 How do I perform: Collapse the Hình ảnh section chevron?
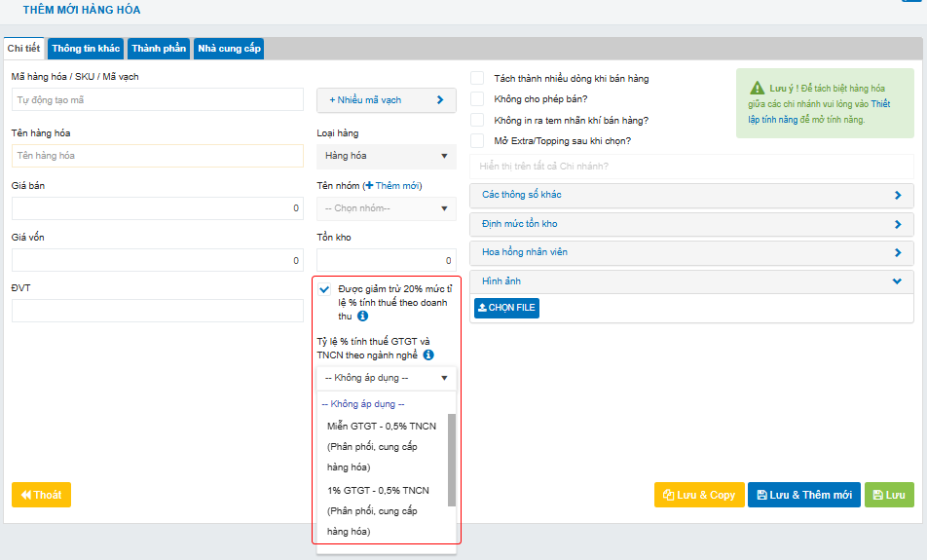(x=897, y=281)
